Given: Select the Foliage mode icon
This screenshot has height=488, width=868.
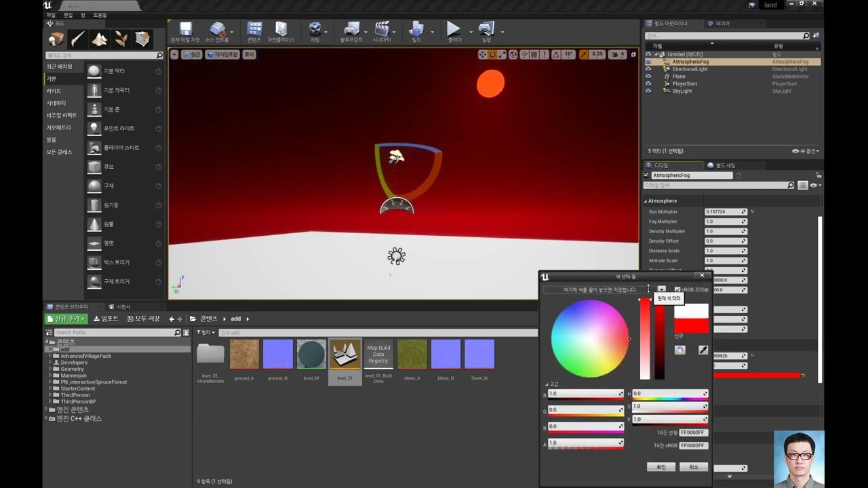Looking at the screenshot, I should point(121,39).
